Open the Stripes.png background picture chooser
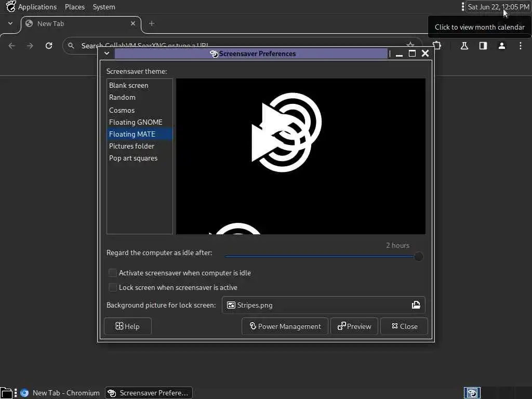 [x=323, y=305]
